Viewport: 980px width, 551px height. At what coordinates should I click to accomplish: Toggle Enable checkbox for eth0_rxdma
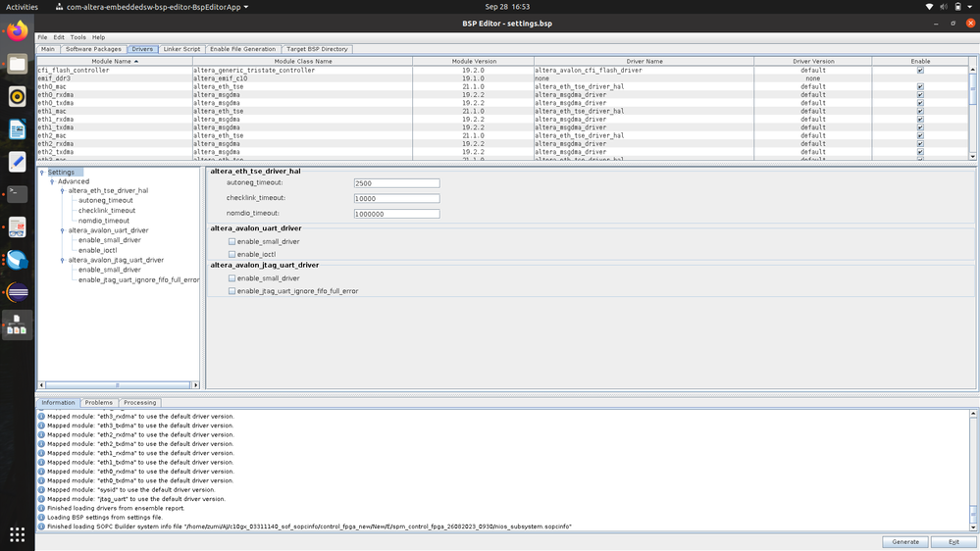(920, 94)
